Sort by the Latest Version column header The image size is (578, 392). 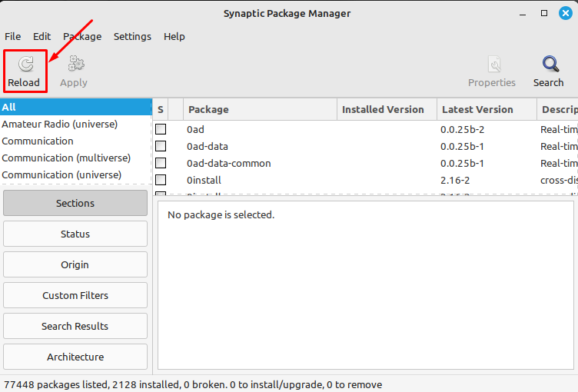pos(477,109)
